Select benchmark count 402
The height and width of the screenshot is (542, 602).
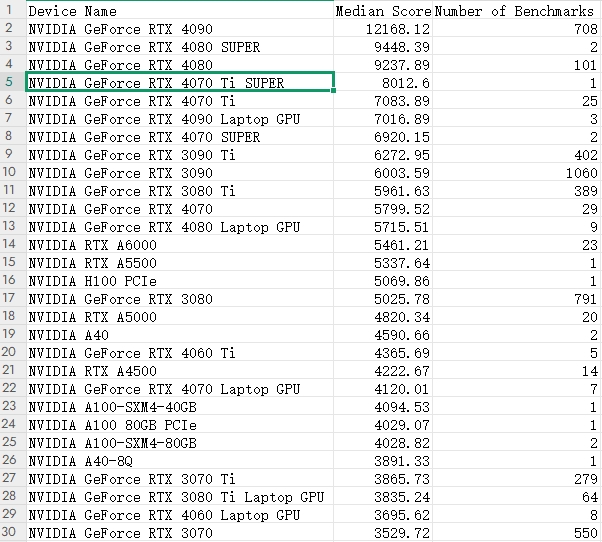516,154
